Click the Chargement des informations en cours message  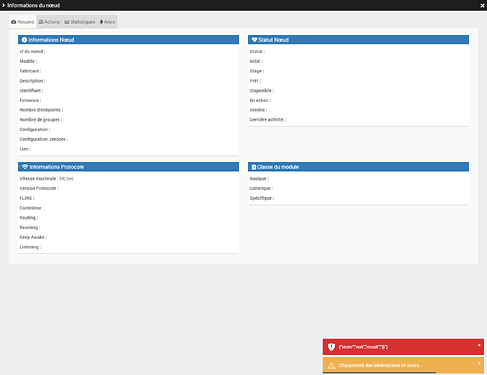click(x=380, y=365)
